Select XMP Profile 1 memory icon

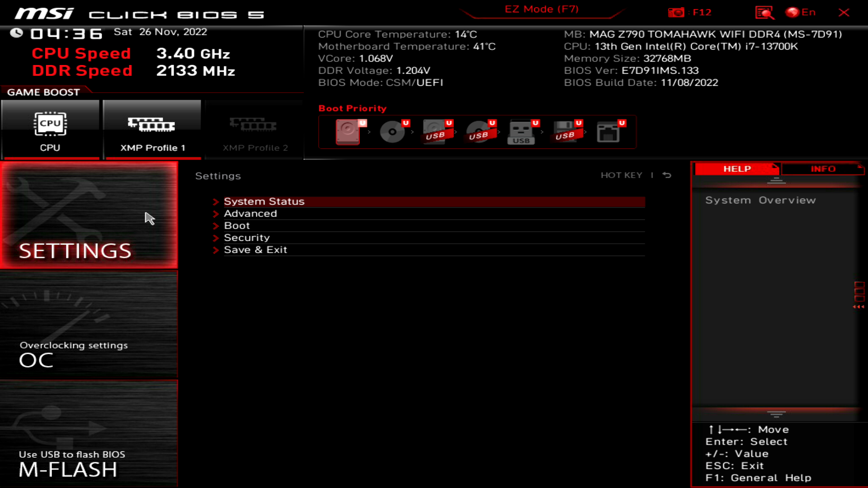151,124
